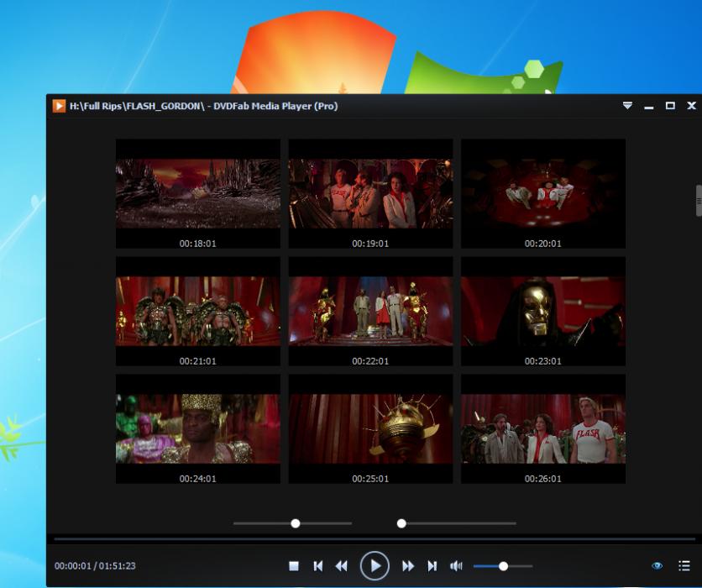The width and height of the screenshot is (702, 588).
Task: Select the 00:18:01 thumbnail
Action: click(x=198, y=193)
